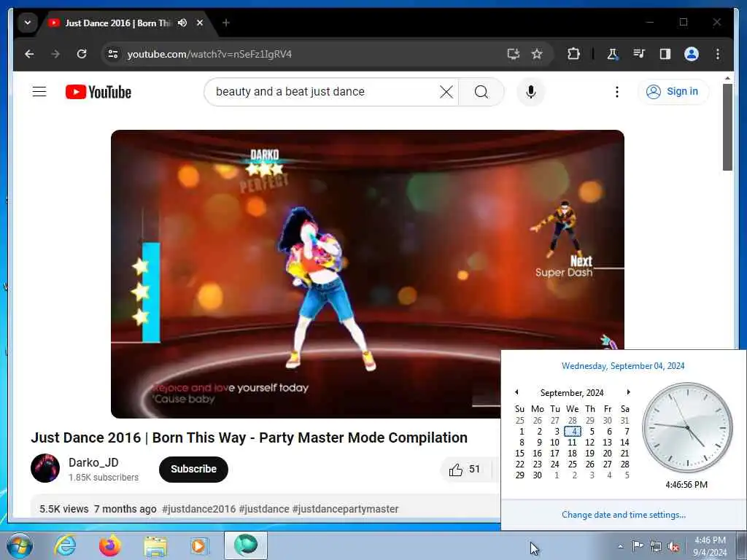
Task: Open Darko_JD channel name link
Action: coord(93,462)
